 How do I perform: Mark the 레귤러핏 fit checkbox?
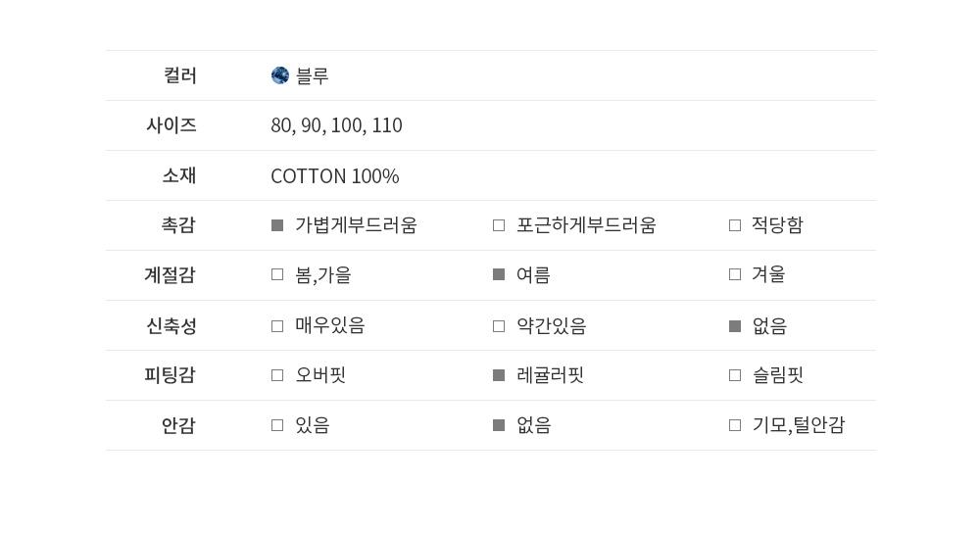tap(499, 375)
